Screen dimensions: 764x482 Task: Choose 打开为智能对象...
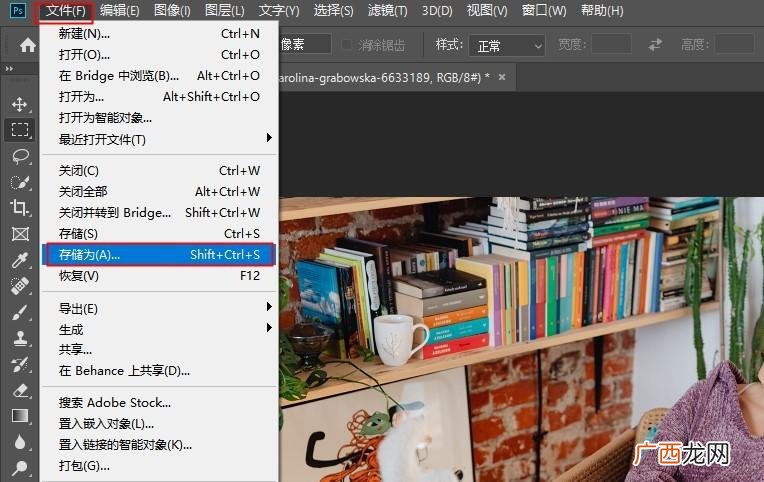159,117
